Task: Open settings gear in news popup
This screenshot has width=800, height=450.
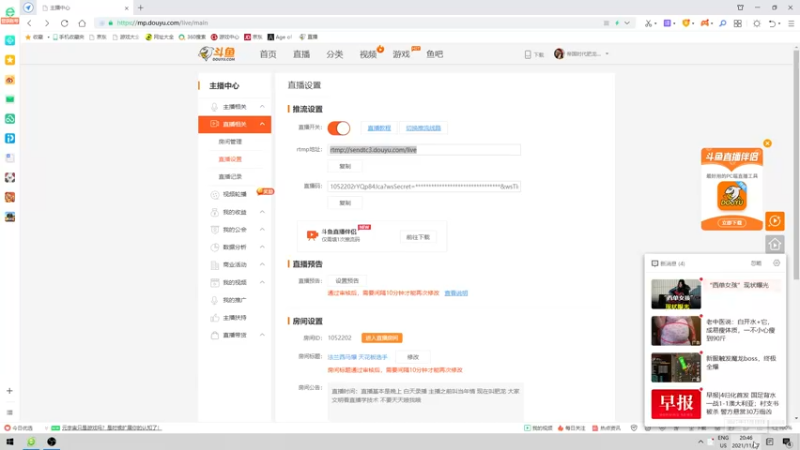Action: tap(777, 263)
